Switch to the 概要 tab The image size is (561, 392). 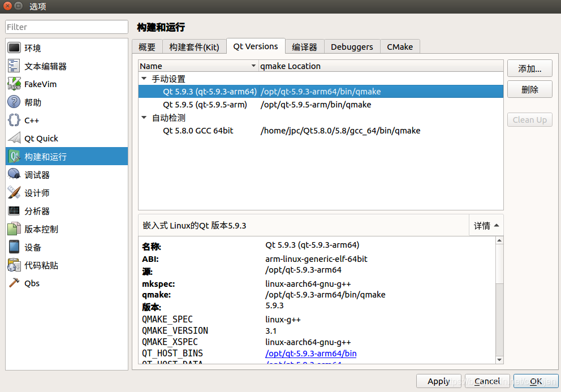147,47
